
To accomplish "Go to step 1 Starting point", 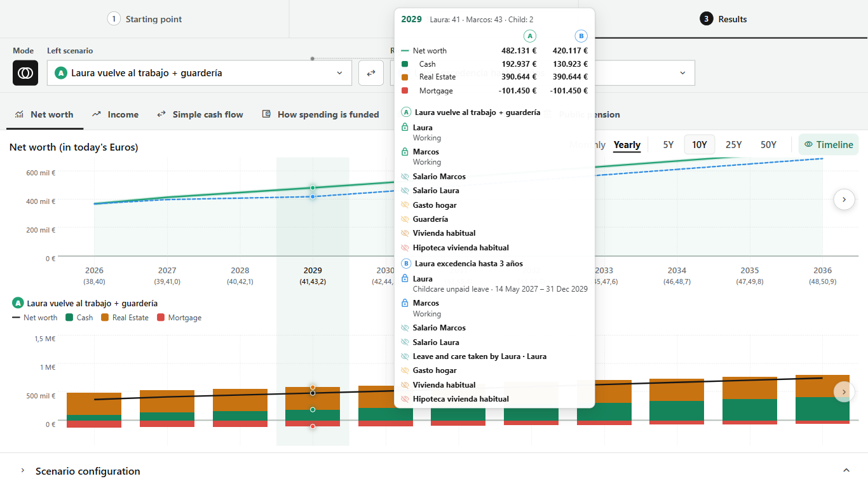I will (x=145, y=19).
